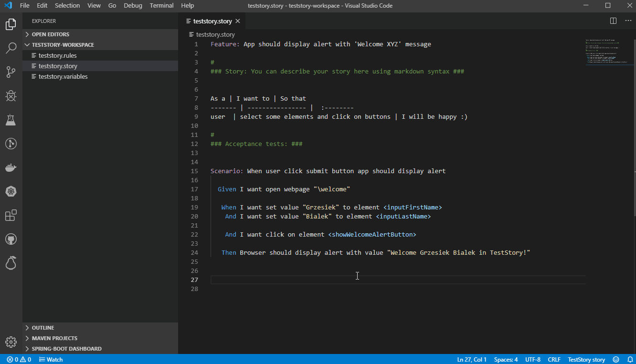636x364 pixels.
Task: Open the Go menu
Action: click(x=112, y=6)
